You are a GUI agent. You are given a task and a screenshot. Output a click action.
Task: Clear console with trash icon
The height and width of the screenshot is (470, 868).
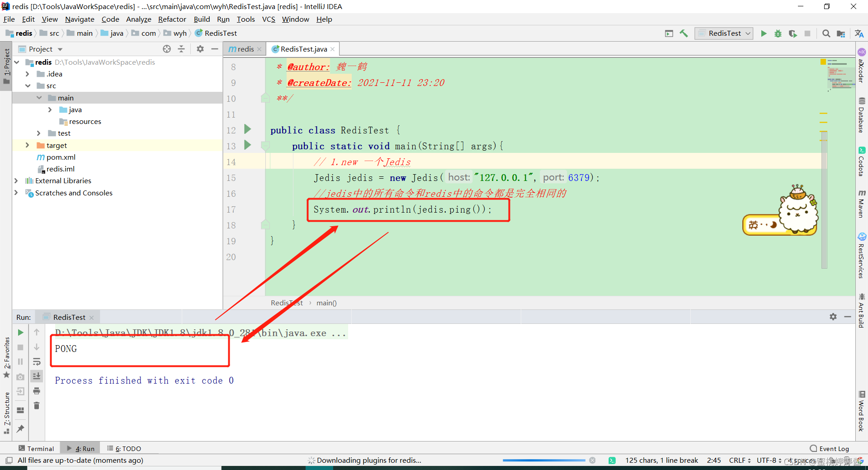click(37, 405)
